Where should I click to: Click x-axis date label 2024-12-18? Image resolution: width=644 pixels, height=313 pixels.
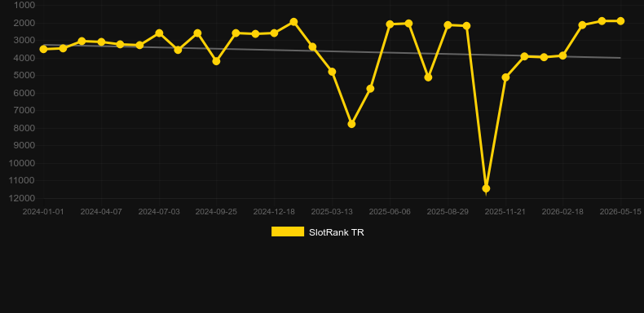(274, 212)
